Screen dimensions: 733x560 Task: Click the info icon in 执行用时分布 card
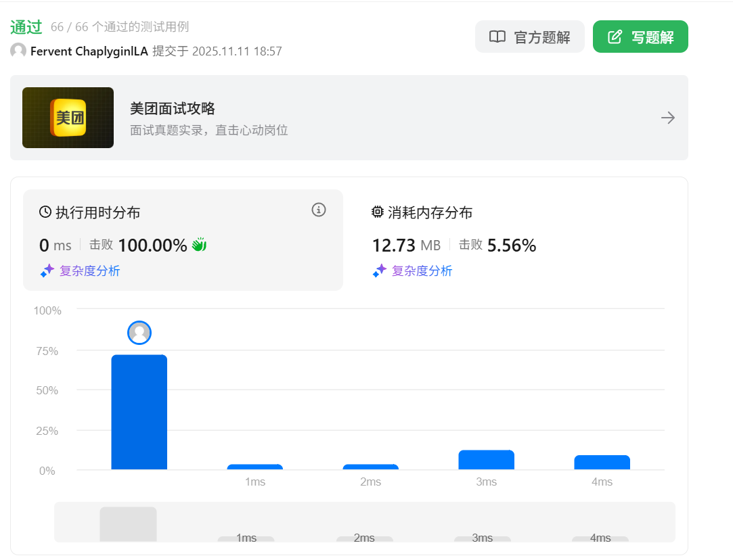coord(319,210)
